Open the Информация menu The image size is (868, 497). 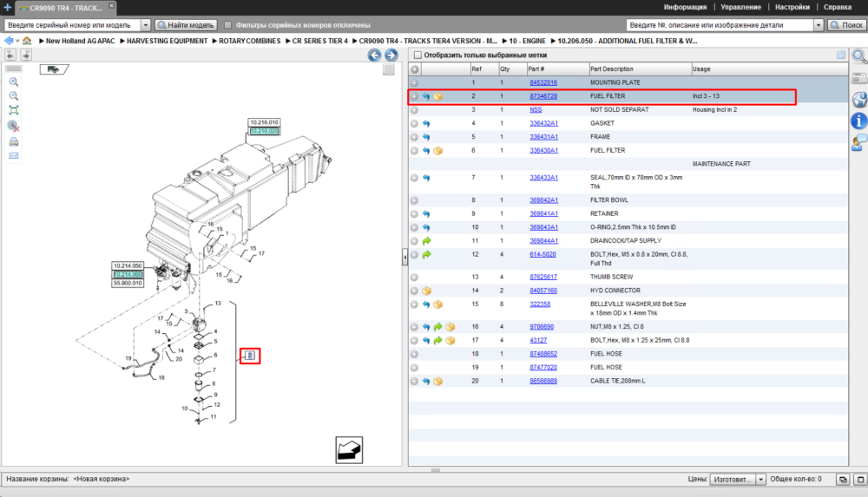pyautogui.click(x=685, y=7)
